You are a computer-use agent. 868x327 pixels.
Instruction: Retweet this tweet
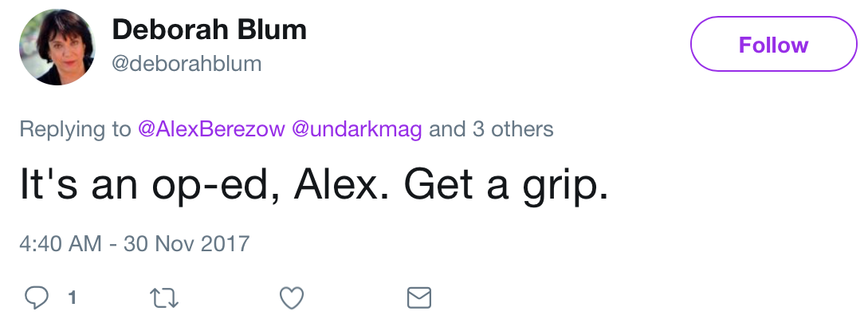pyautogui.click(x=164, y=298)
